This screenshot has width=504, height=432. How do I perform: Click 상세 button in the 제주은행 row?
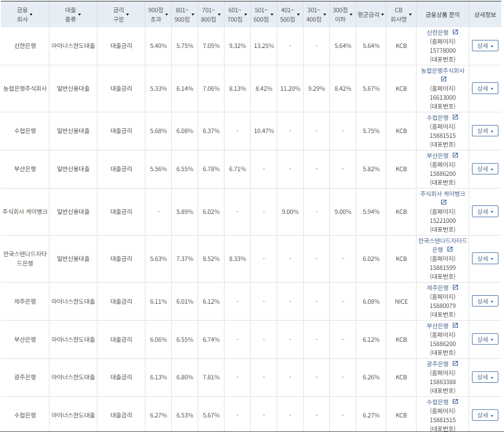[485, 301]
